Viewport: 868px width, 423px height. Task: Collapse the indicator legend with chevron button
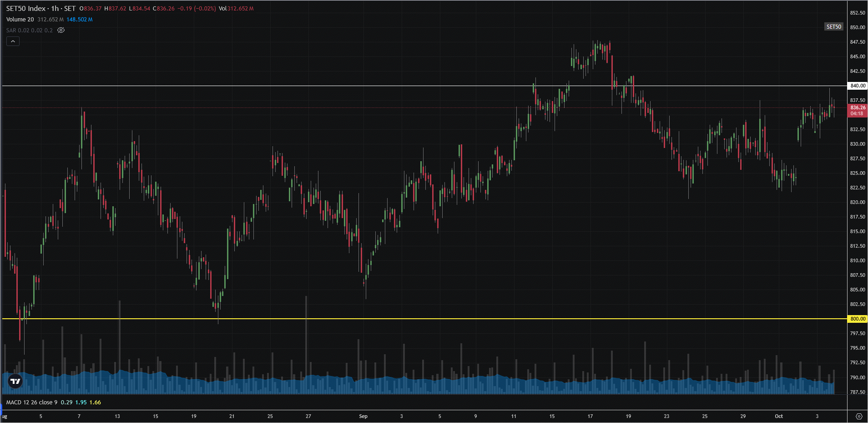[x=13, y=41]
